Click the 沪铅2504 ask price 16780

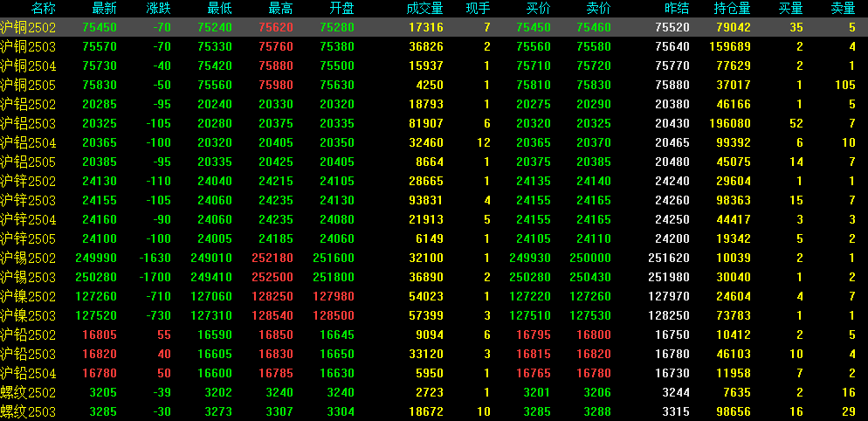coord(594,373)
